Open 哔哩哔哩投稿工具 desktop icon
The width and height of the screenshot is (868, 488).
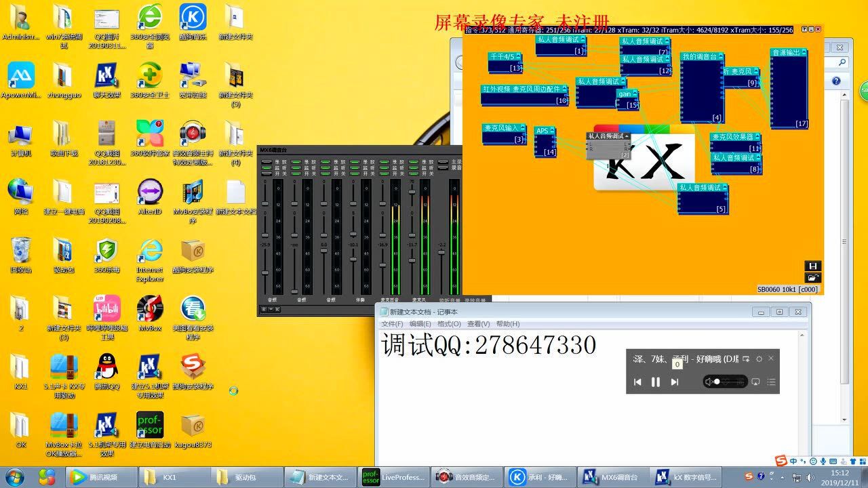tap(106, 318)
